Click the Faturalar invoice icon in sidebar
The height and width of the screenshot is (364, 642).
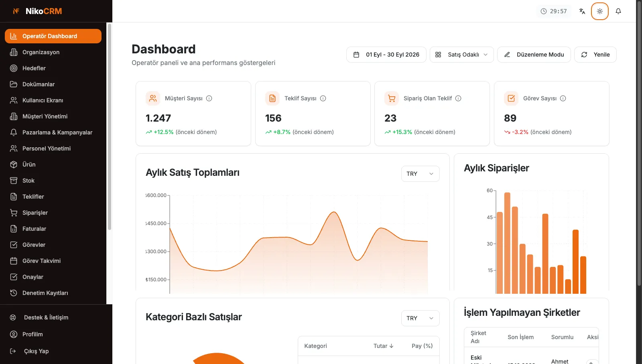[x=14, y=229]
